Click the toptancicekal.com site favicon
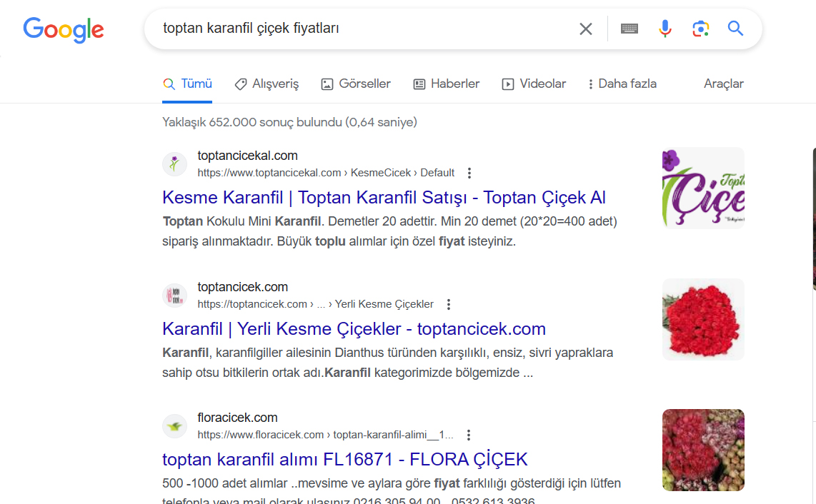This screenshot has width=816, height=504. pos(175,164)
